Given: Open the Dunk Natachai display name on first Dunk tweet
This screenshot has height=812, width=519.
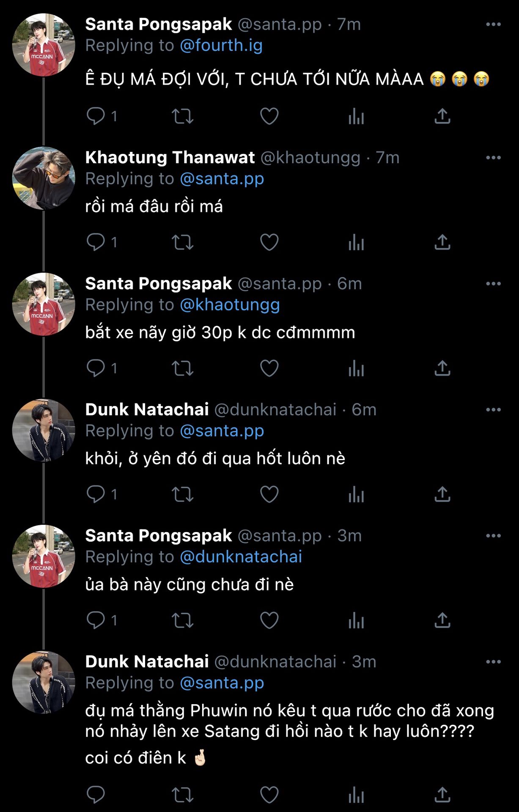Looking at the screenshot, I should pyautogui.click(x=147, y=409).
